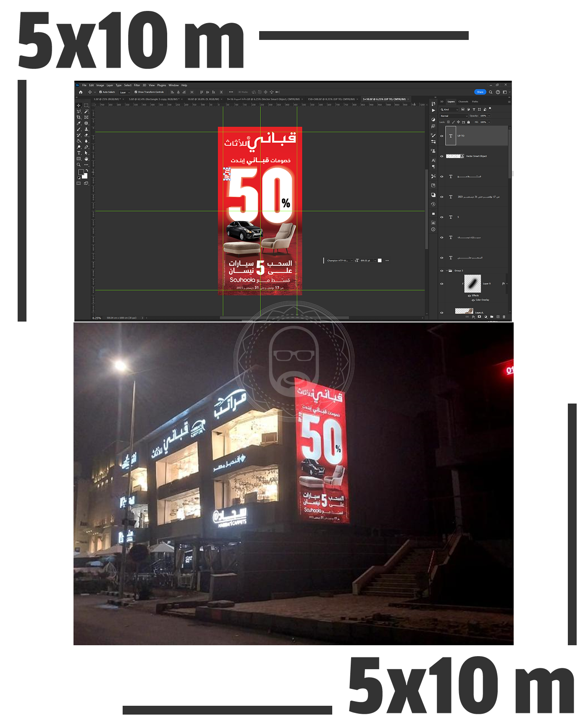Click align left edges icon
Image resolution: width=588 pixels, height=723 pixels.
(x=172, y=92)
